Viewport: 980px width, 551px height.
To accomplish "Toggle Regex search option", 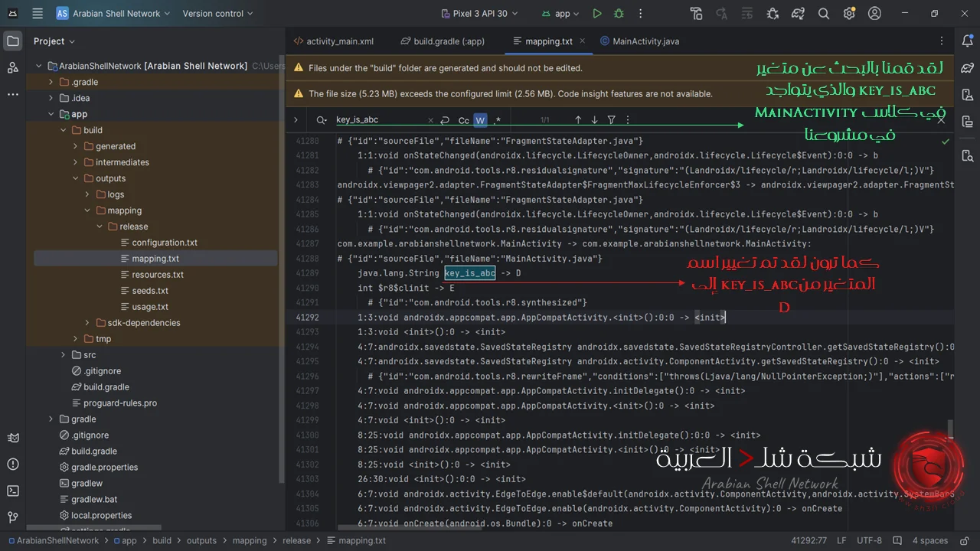I will [497, 120].
